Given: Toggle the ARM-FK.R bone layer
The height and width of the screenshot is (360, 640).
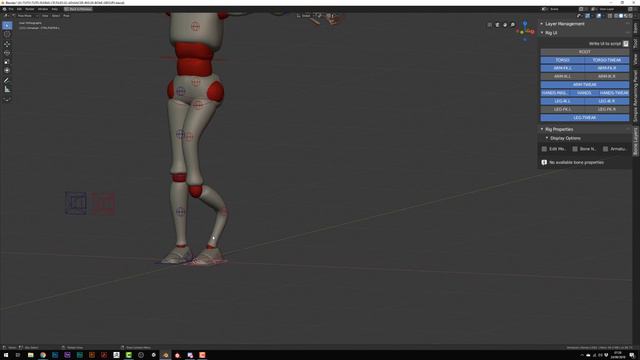Looking at the screenshot, I should click(x=607, y=68).
